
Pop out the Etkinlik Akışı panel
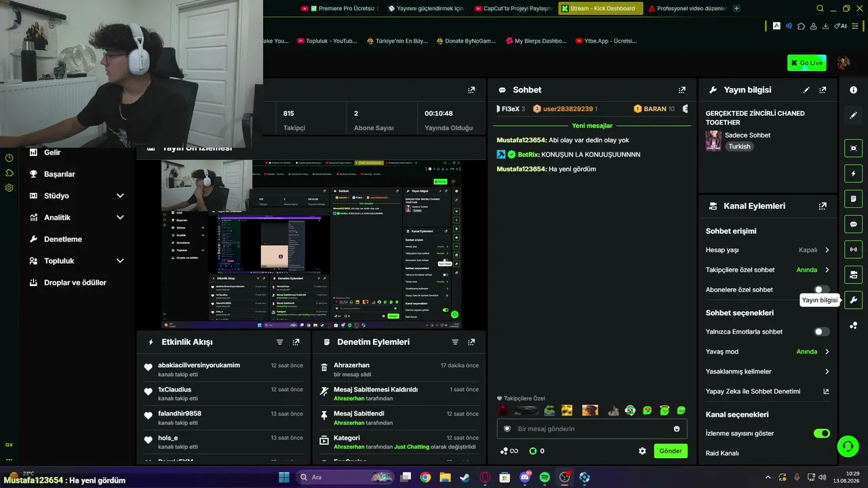point(296,342)
